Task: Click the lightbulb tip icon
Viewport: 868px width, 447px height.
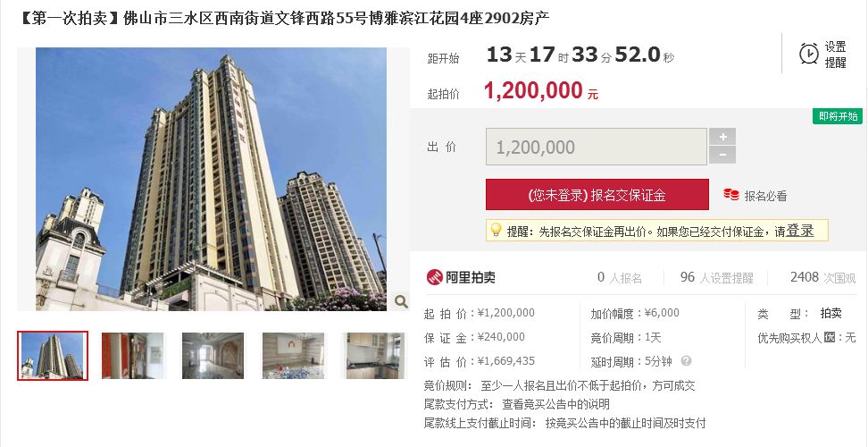Action: [x=496, y=230]
